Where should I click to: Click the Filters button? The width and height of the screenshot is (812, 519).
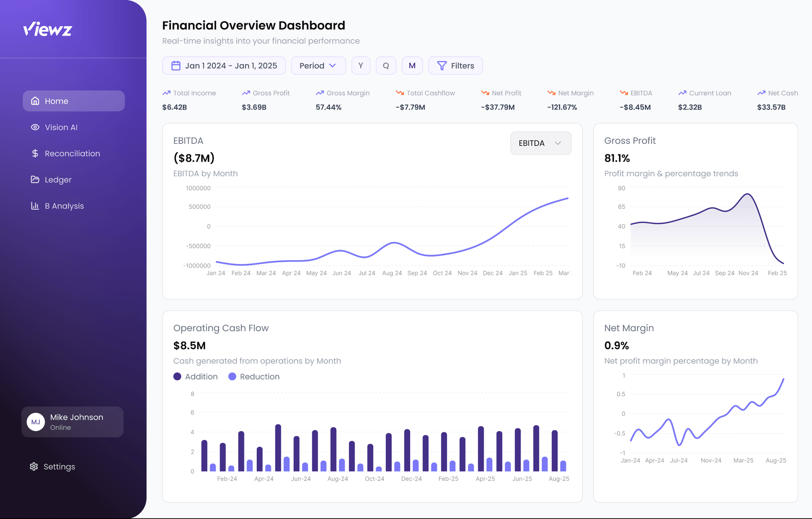click(455, 66)
